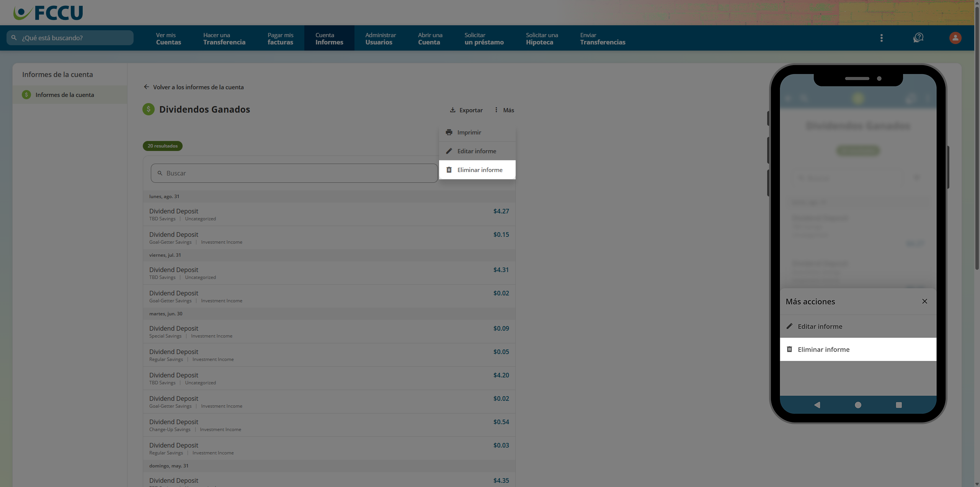
Task: Click the FCCU logo
Action: [48, 13]
